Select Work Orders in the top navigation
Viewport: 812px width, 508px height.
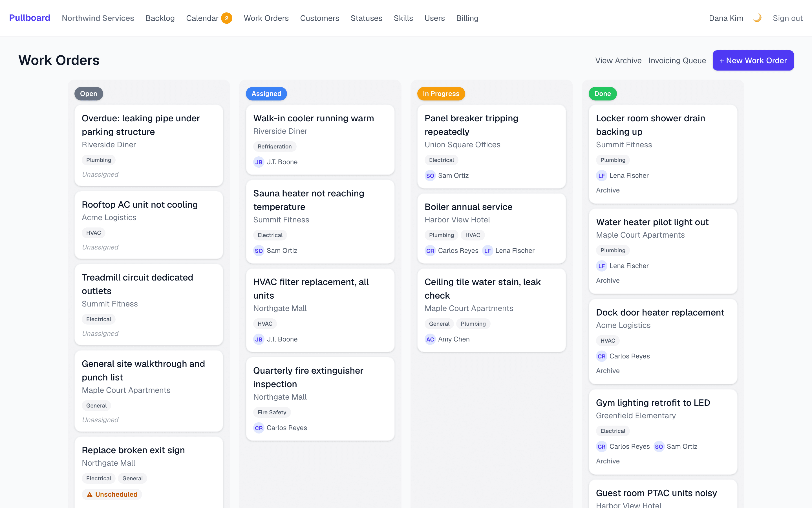[266, 18]
